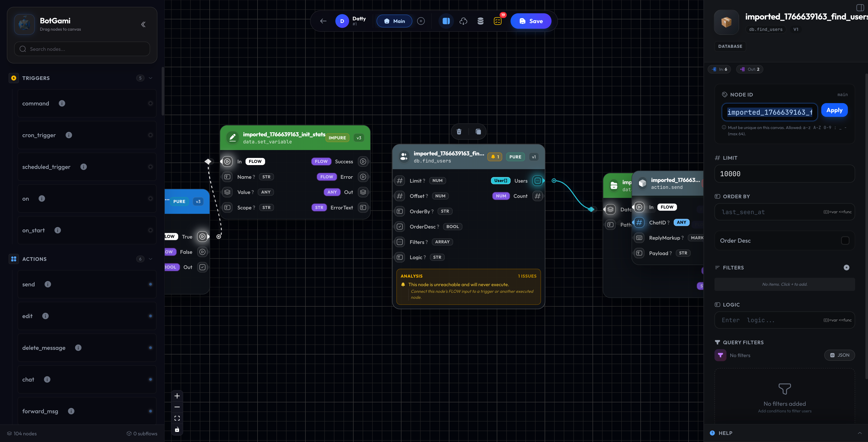Toggle the Order Desc switch
Image resolution: width=868 pixels, height=442 pixels.
click(x=845, y=240)
